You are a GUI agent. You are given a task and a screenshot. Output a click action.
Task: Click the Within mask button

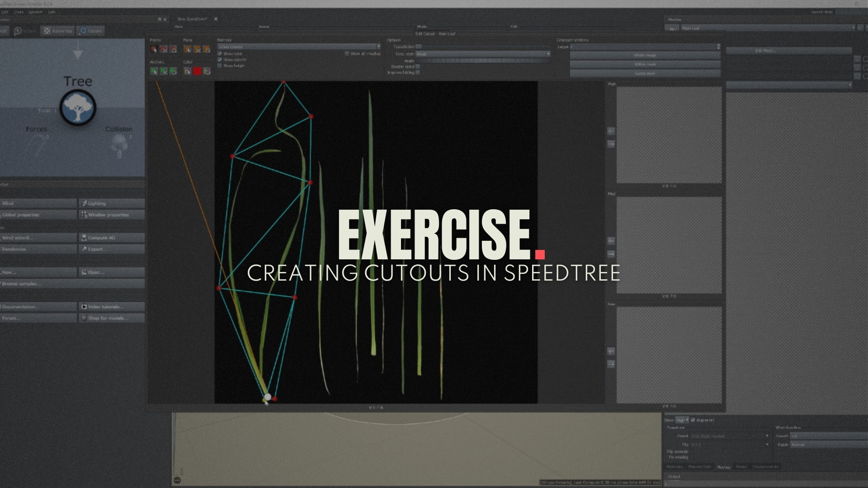645,64
